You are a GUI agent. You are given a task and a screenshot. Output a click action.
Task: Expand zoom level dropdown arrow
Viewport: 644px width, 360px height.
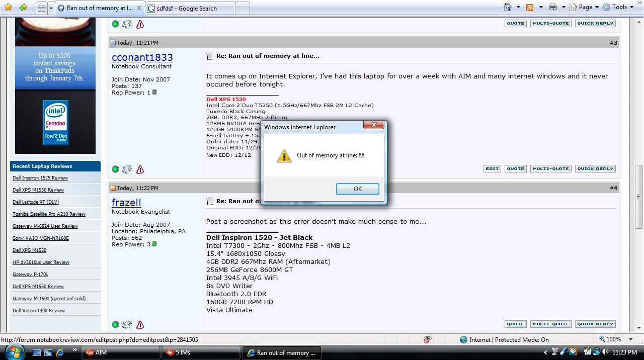click(x=630, y=339)
